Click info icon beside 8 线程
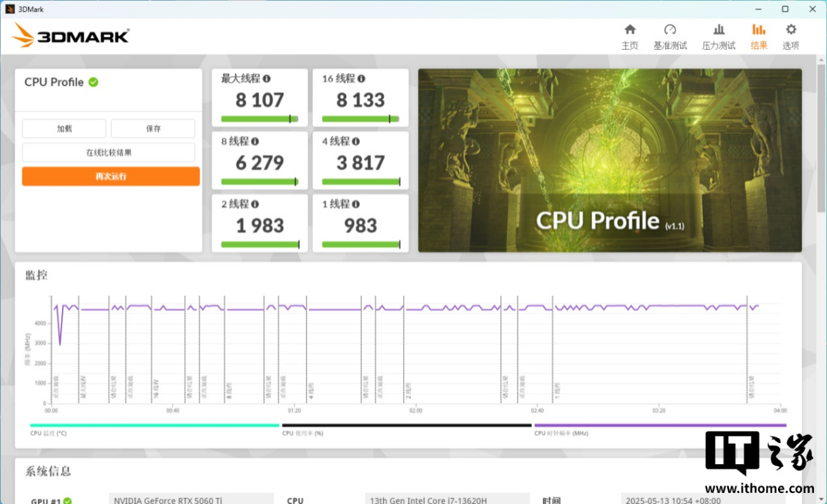827x504 pixels. (255, 141)
